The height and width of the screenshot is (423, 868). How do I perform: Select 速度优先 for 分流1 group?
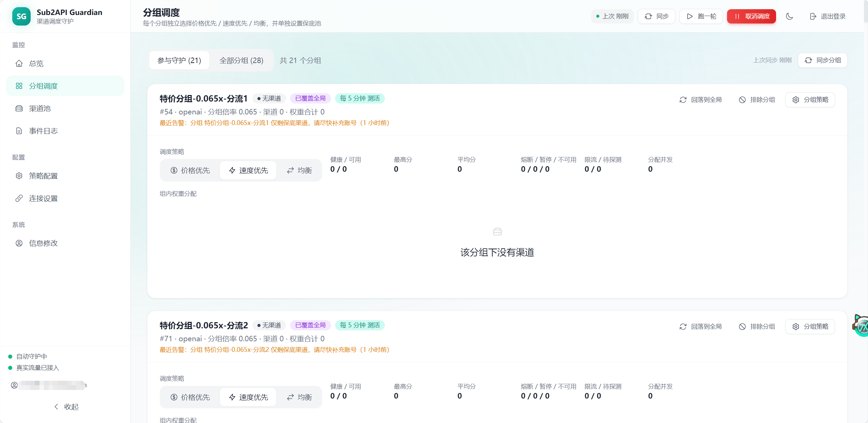[248, 170]
